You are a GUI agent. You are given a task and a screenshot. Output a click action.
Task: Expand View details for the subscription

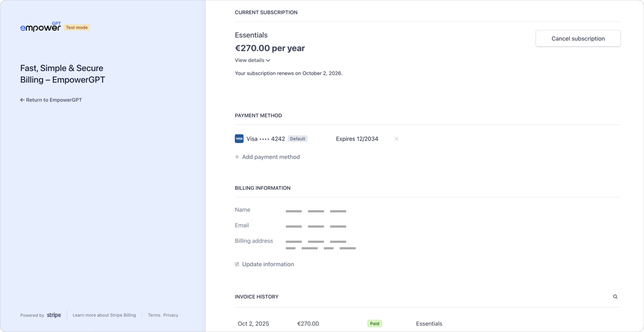click(x=252, y=60)
